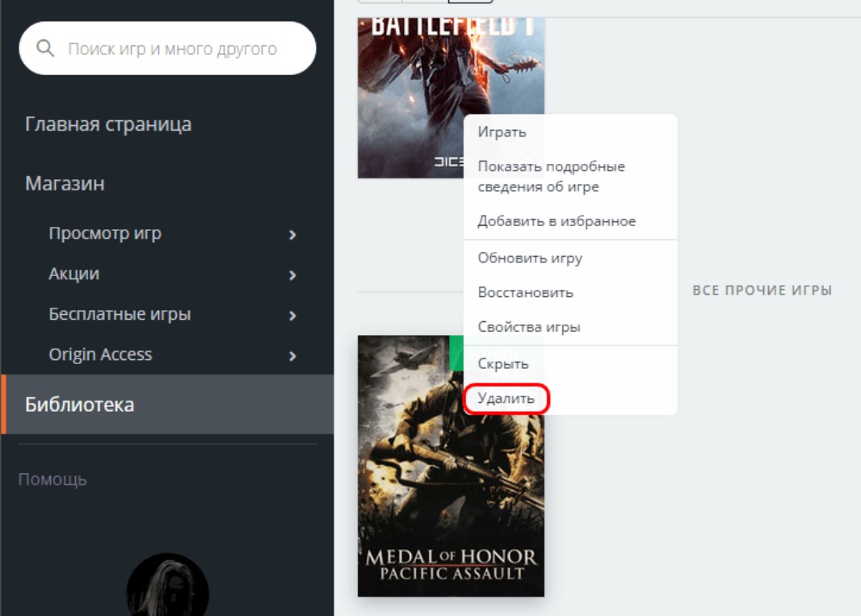Open Акции in sidebar
This screenshot has width=861, height=616.
(x=74, y=274)
